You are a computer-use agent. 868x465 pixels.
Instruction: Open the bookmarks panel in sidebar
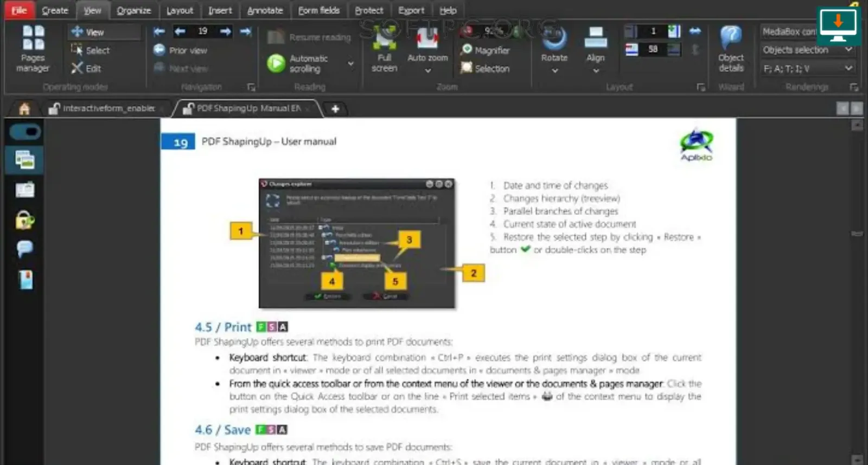[25, 280]
